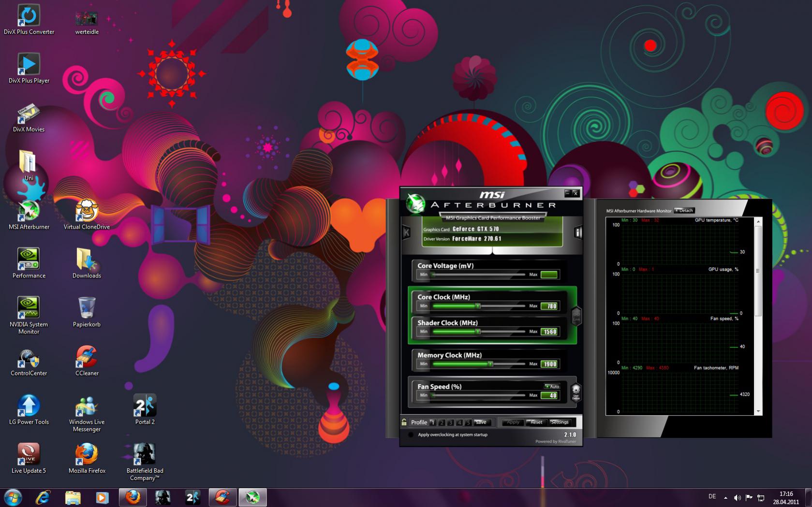Click the Core Clock slider handle
Screen dimensions: 812x507
tap(478, 306)
